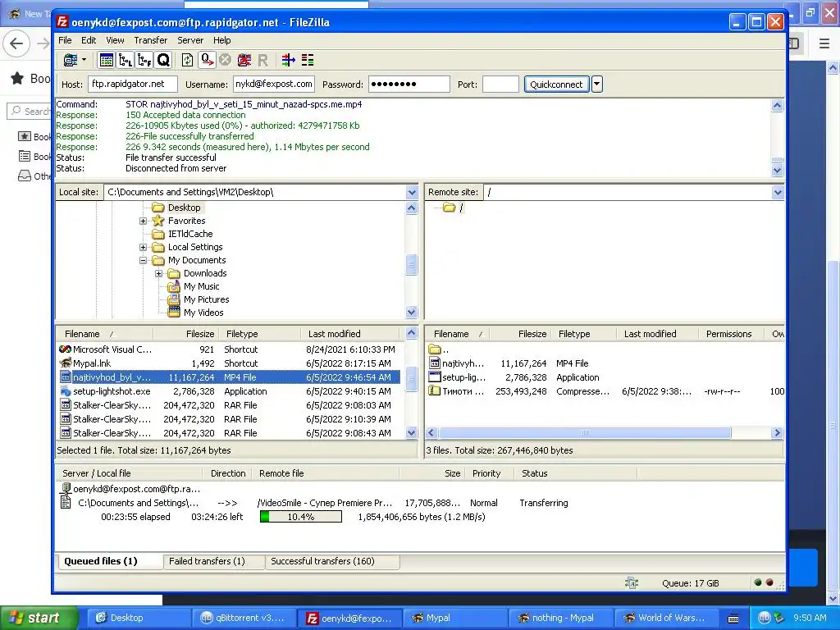The width and height of the screenshot is (840, 630).
Task: Expand the Downloads folder
Action: pos(158,273)
